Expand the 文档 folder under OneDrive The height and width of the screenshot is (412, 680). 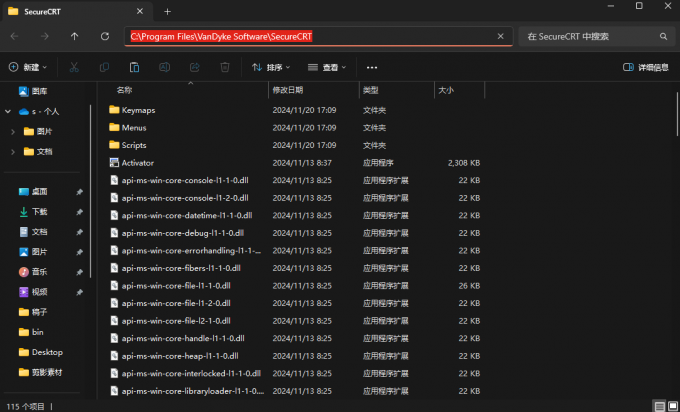click(x=13, y=151)
